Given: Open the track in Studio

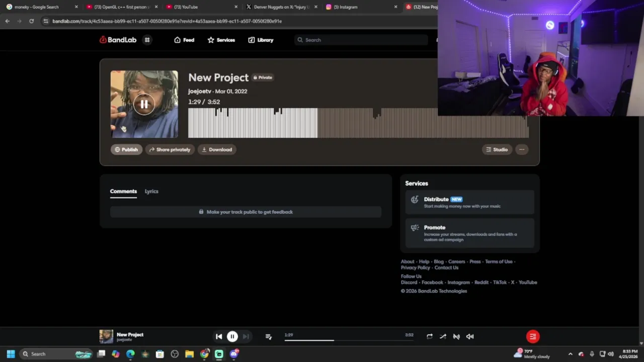Looking at the screenshot, I should tap(497, 149).
